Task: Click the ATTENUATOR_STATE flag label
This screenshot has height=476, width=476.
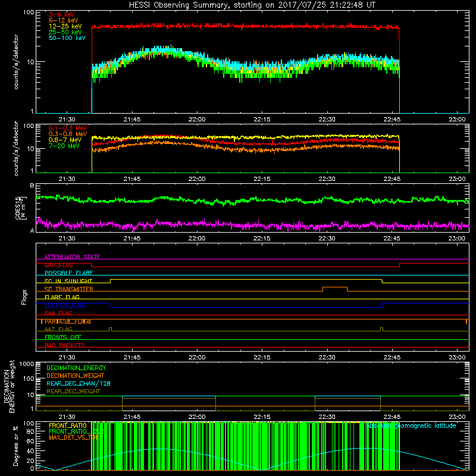Action: click(72, 257)
